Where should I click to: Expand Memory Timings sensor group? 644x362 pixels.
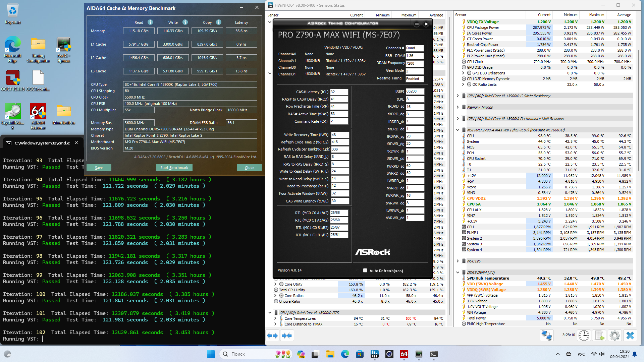(458, 107)
